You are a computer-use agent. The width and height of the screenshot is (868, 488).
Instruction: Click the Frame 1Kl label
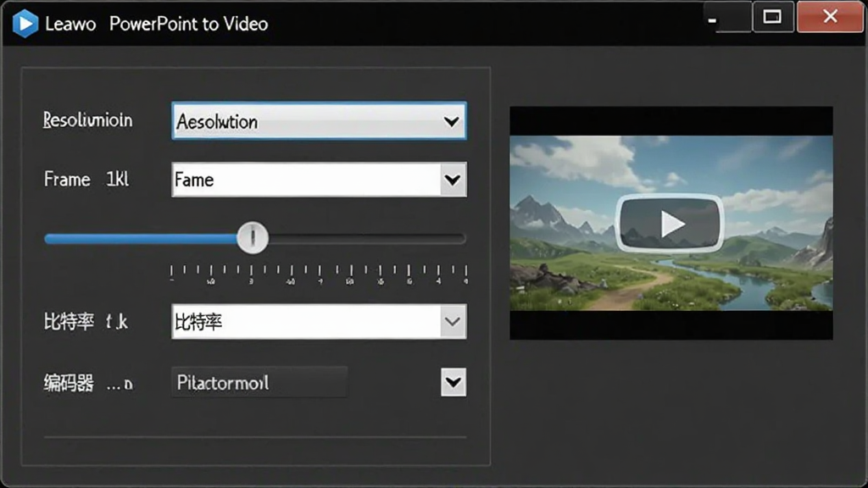[86, 180]
